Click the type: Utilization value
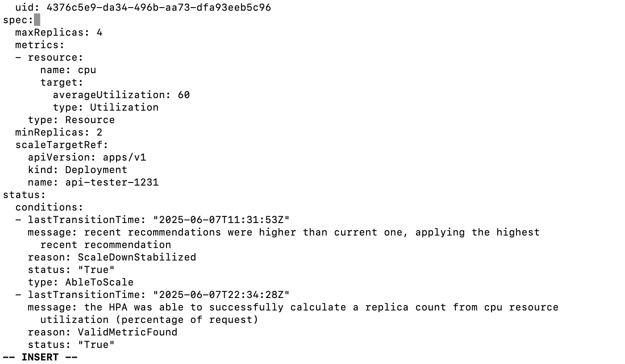Screen dimensions: 625x364 [x=125, y=108]
